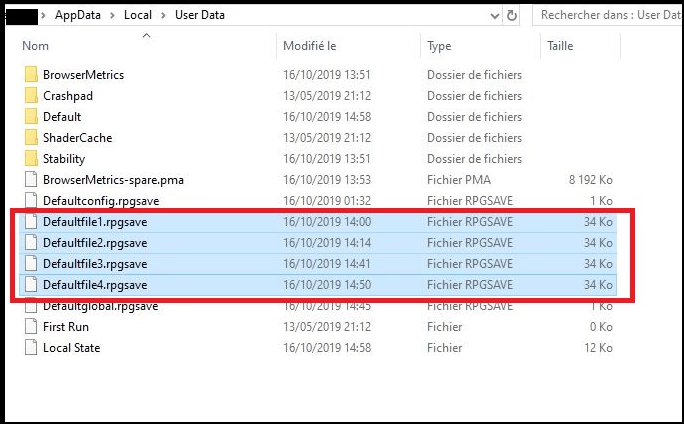Image resolution: width=684 pixels, height=424 pixels.
Task: Navigate to Local in the breadcrumb
Action: 138,15
